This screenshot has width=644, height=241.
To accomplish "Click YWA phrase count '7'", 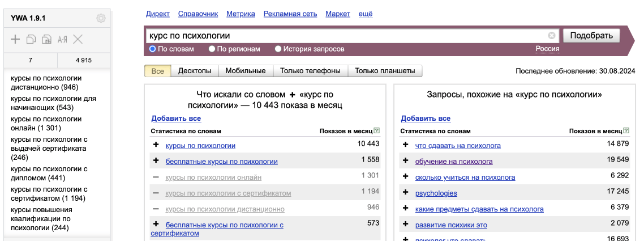I will (x=31, y=61).
